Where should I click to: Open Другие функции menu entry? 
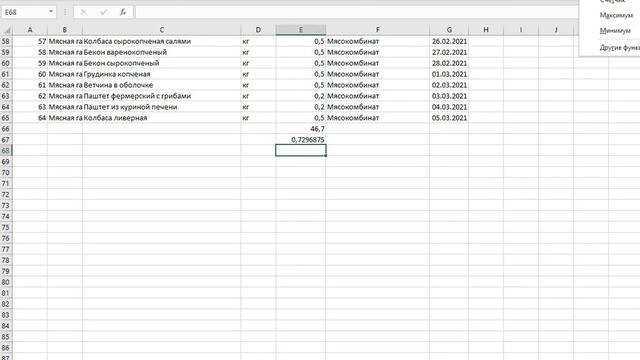point(620,48)
